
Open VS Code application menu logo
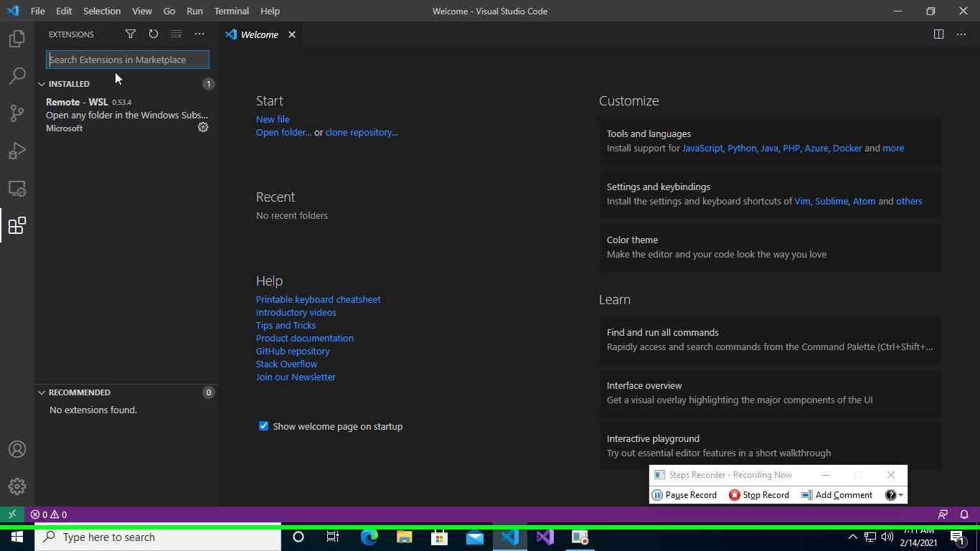[13, 11]
